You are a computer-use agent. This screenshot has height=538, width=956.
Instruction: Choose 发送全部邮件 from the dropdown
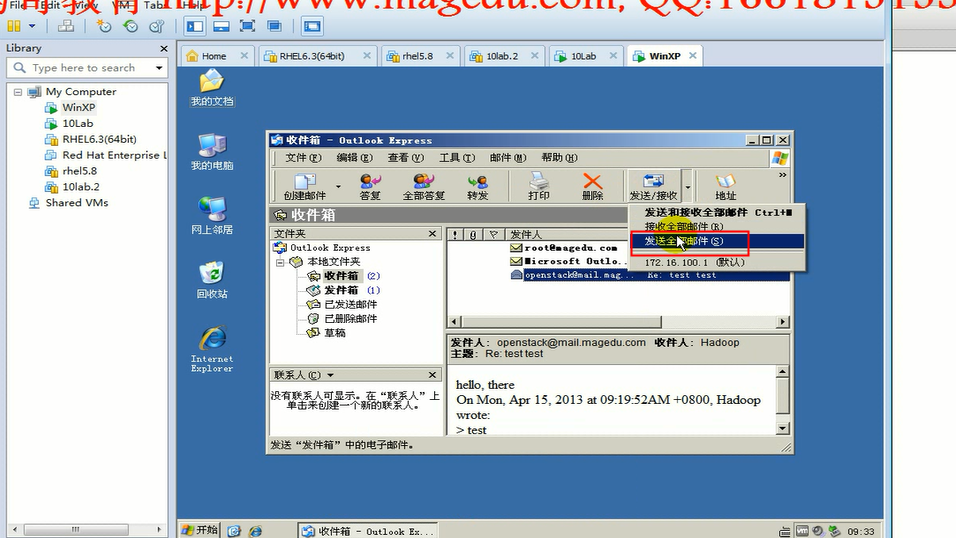(x=717, y=241)
